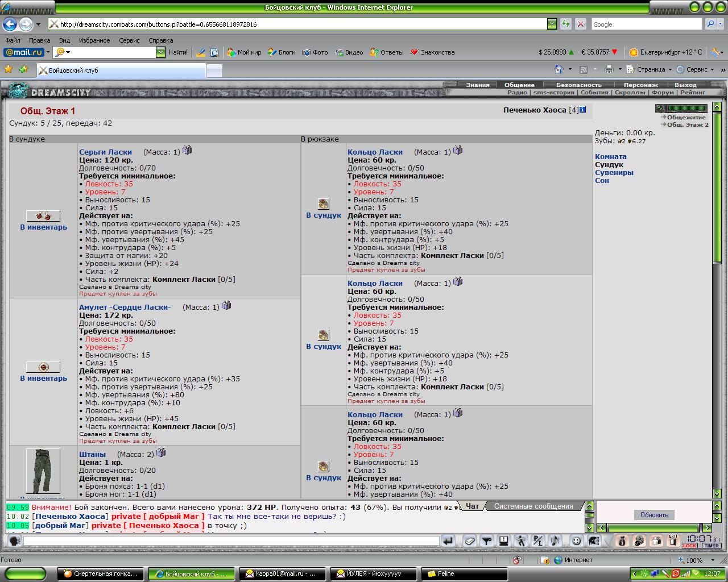Viewport: 728px width, 582px height.
Task: Stop page loading with the red X icon
Action: click(x=581, y=24)
